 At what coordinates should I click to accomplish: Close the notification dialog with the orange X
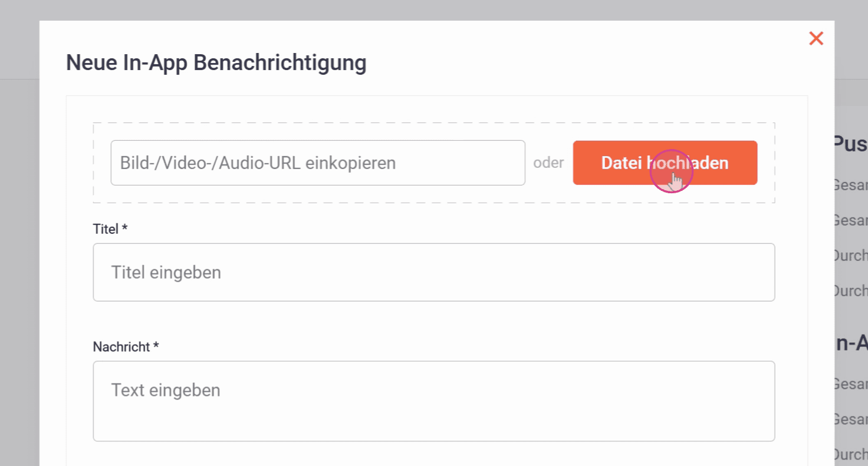pos(816,38)
